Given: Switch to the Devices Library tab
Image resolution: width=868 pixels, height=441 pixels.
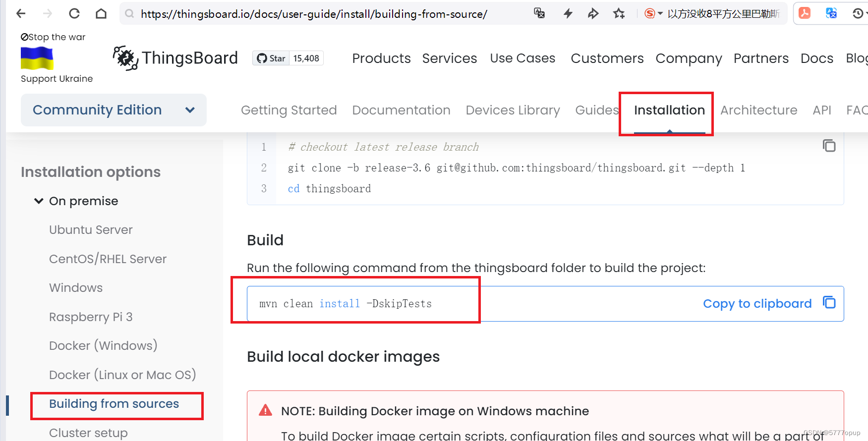Looking at the screenshot, I should (x=513, y=110).
